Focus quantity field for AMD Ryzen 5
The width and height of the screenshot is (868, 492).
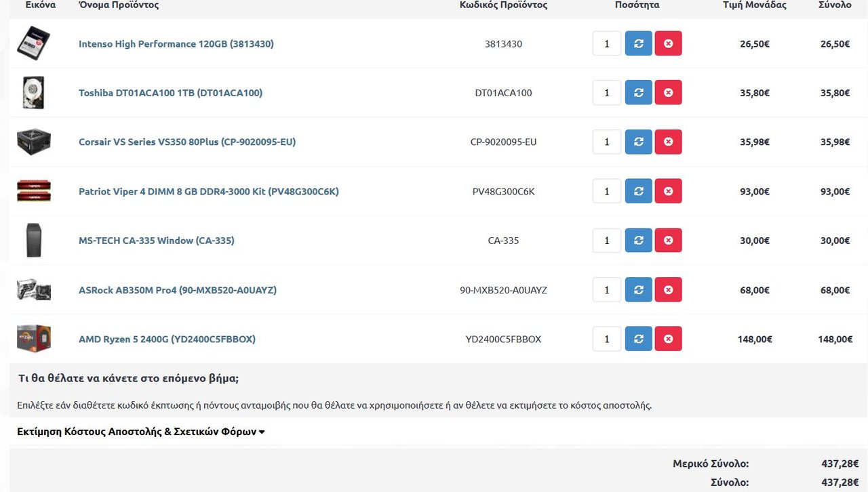(x=607, y=339)
